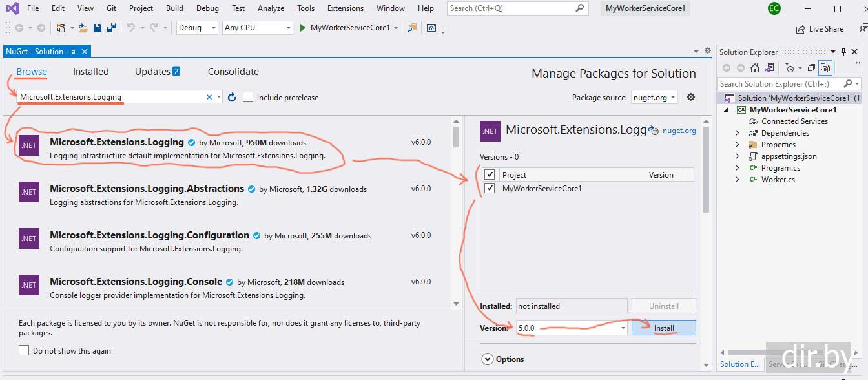The height and width of the screenshot is (380, 868).
Task: Check Do not show this again
Action: pyautogui.click(x=24, y=350)
